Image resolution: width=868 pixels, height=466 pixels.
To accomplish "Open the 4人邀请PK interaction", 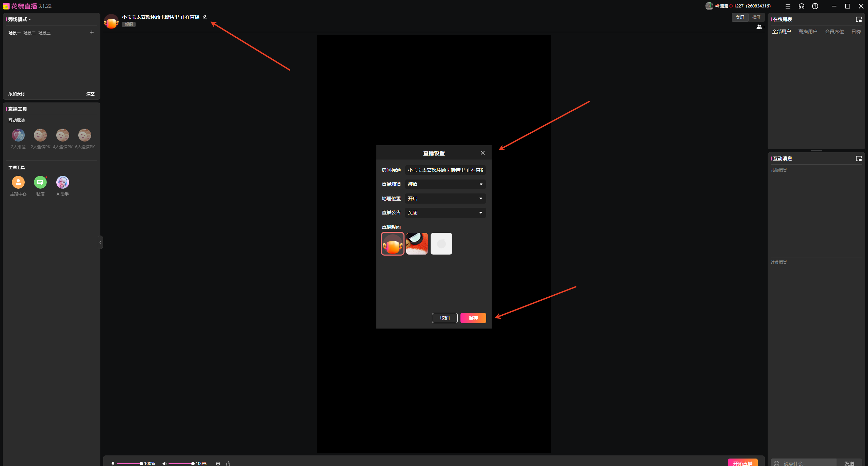I will [x=62, y=135].
